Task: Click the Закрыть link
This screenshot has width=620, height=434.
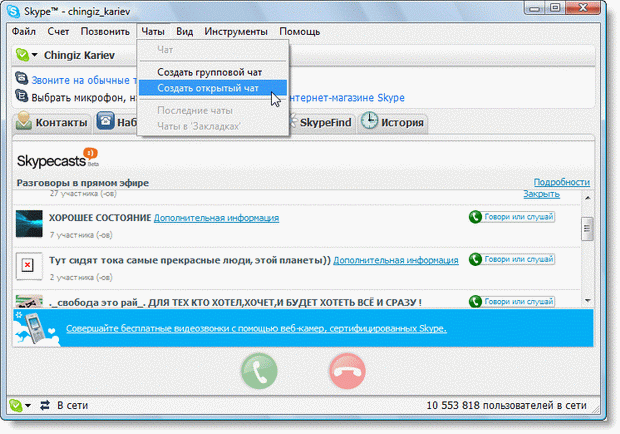Action: click(541, 194)
